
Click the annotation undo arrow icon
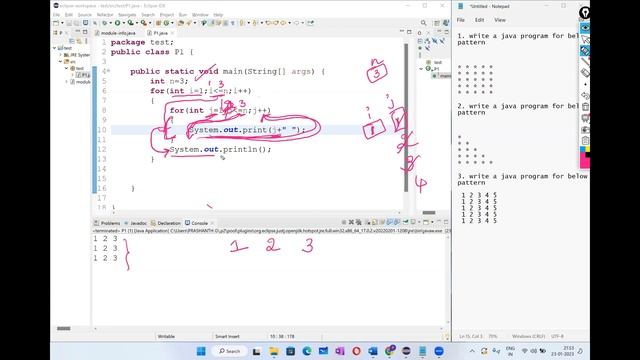pos(585,96)
